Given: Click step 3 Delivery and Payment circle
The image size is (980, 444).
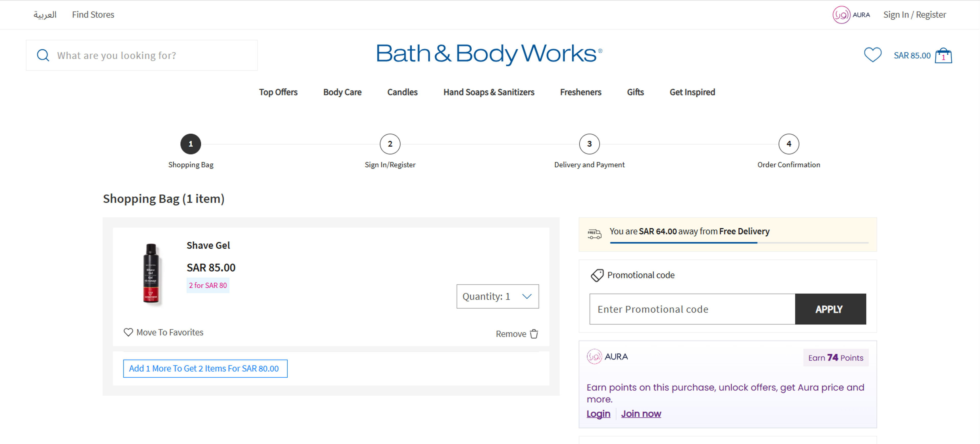Looking at the screenshot, I should 589,144.
